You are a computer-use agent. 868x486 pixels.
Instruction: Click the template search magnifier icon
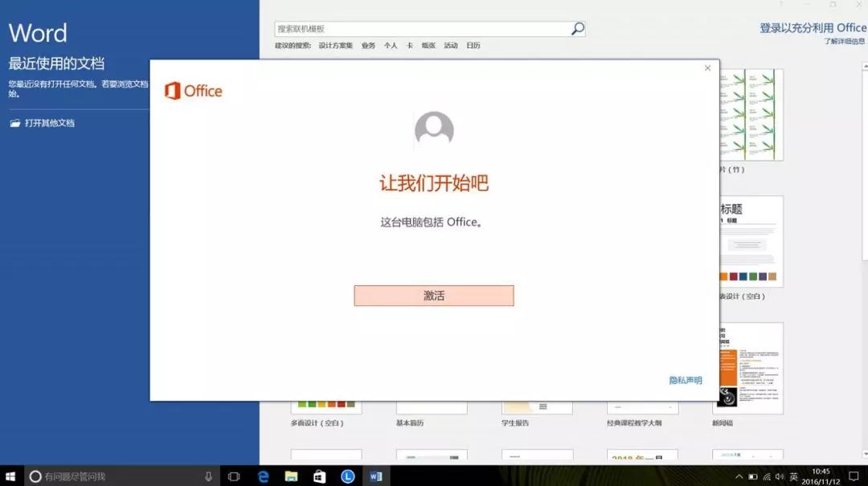(x=577, y=29)
